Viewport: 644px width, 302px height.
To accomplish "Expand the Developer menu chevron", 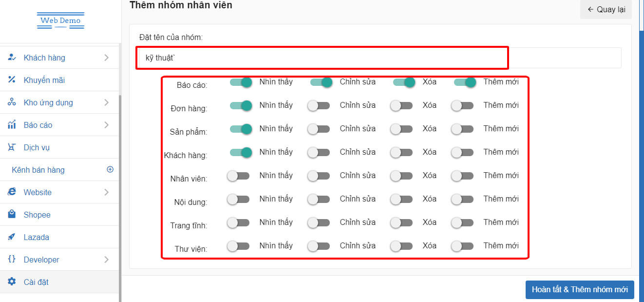I will click(x=106, y=260).
